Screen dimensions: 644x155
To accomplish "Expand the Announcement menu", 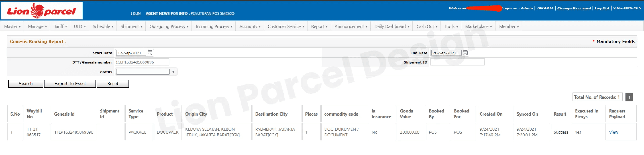I will 351,26.
